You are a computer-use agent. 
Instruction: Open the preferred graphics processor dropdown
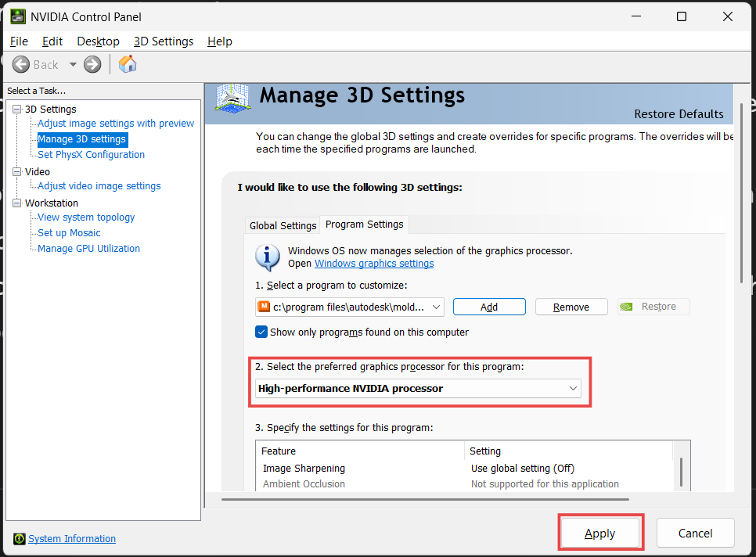coord(418,388)
